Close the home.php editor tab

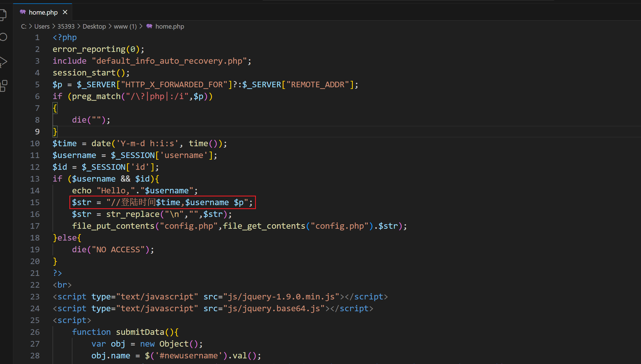[65, 12]
